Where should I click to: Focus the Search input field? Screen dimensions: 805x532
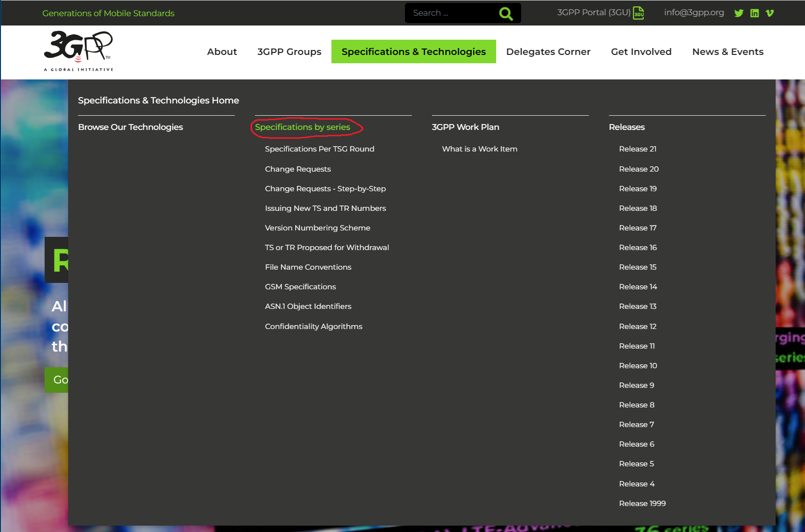[451, 13]
